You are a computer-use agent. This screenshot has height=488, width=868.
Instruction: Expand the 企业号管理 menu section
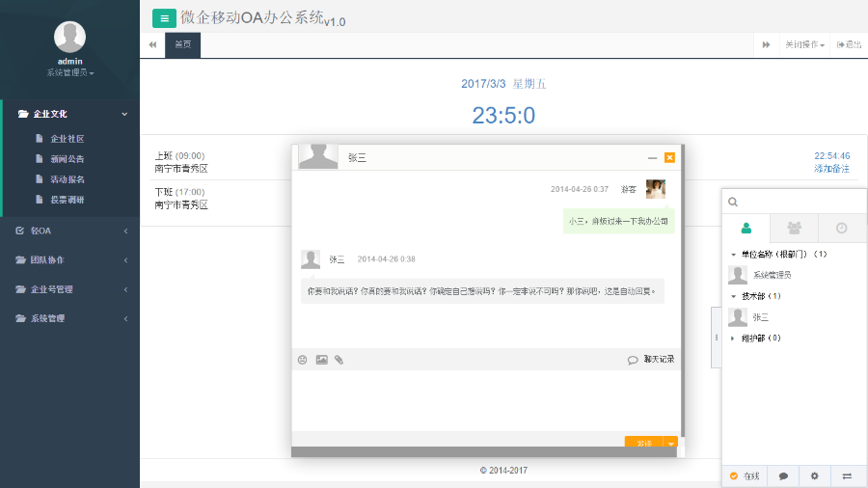click(x=69, y=289)
